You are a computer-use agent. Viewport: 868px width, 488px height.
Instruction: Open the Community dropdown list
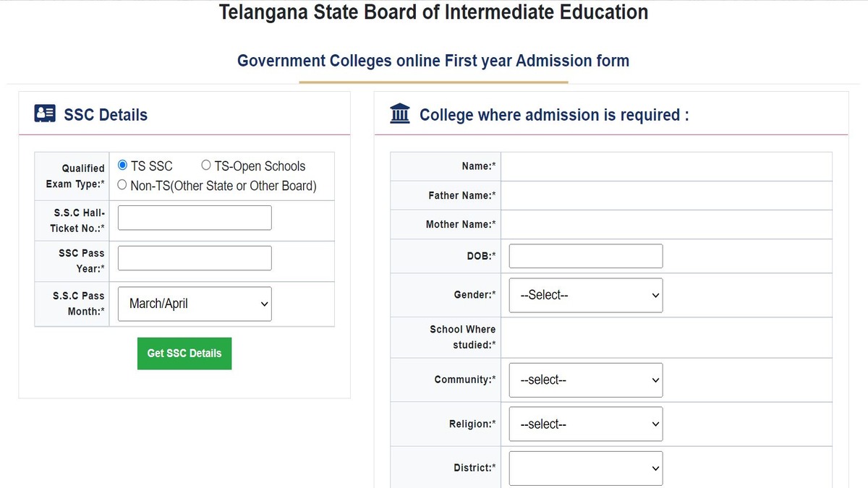pos(586,380)
